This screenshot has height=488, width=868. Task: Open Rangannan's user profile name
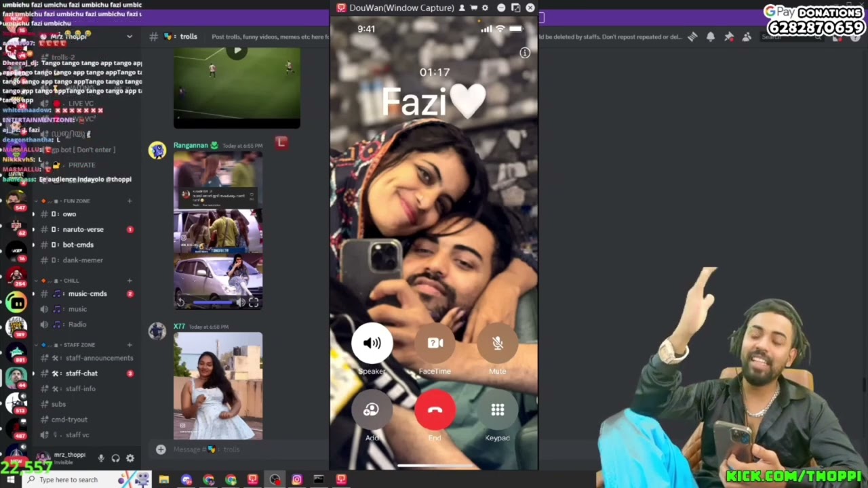point(191,145)
